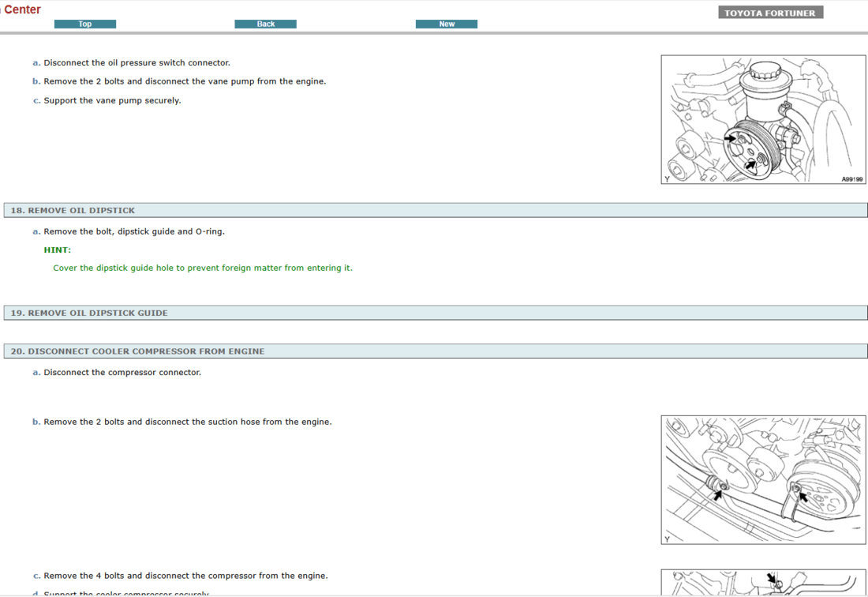Select the Disconnect Cooler Compressor section header
The height and width of the screenshot is (597, 868).
point(137,351)
